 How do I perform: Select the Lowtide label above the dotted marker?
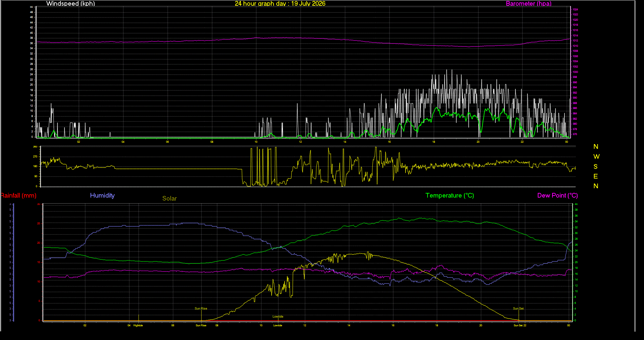[278, 317]
